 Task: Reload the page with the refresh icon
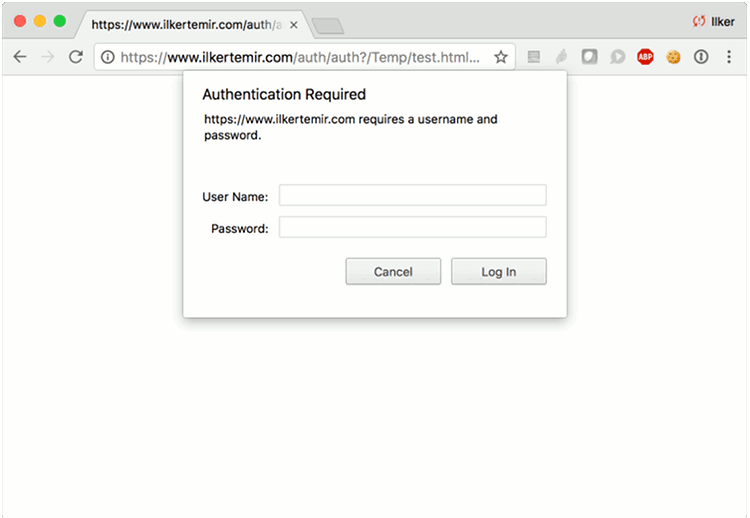76,57
